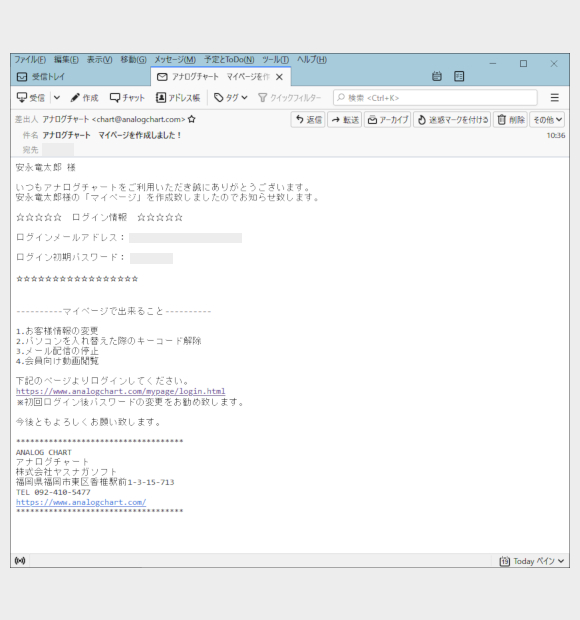Mark message as junk with 迷惑マークを付ける
The image size is (580, 620).
click(452, 119)
